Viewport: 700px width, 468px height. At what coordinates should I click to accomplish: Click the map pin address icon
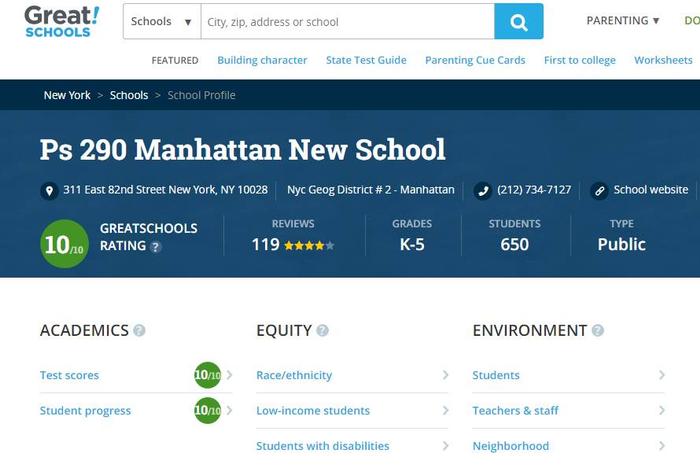[49, 191]
